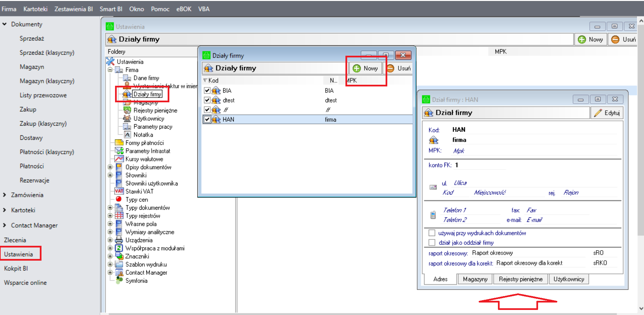644x315 pixels.
Task: Select the Urządzenia printer icon
Action: 119,240
